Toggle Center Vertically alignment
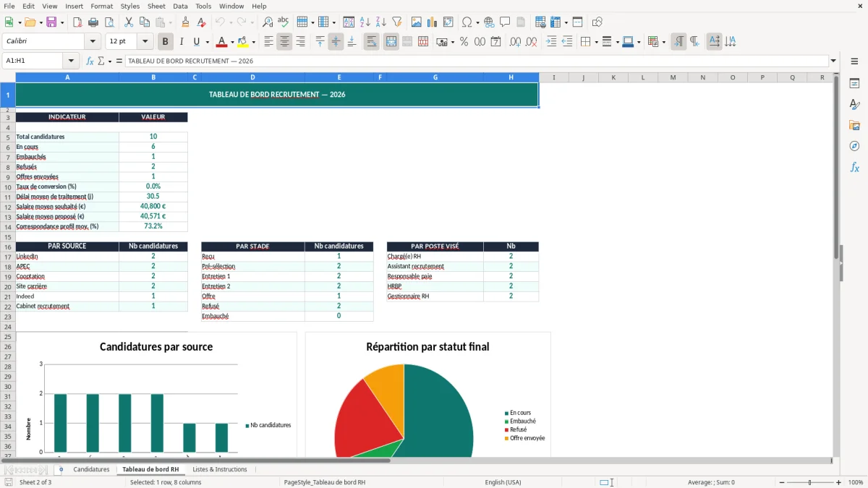This screenshot has width=868, height=488. [336, 42]
